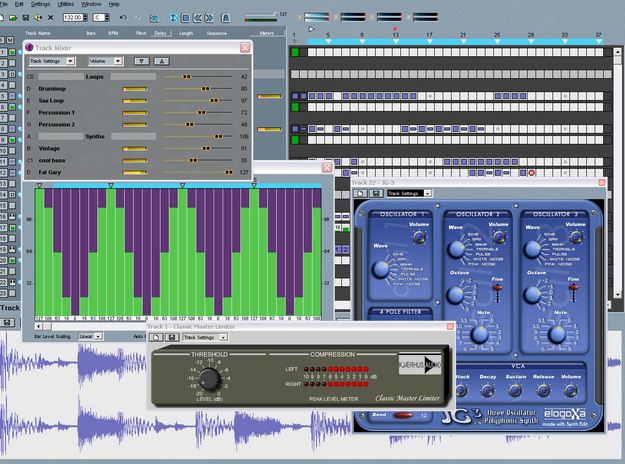Save the project with the floppy disk icon
Viewport: 625px width, 464px height.
click(x=26, y=18)
